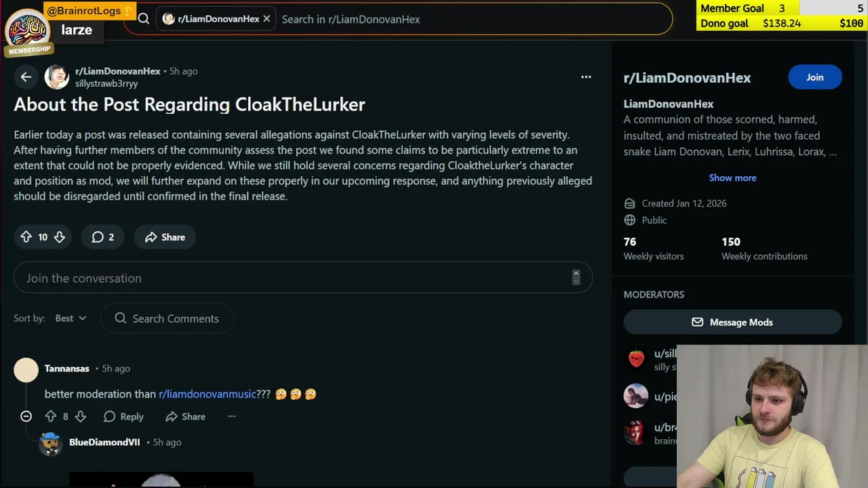868x488 pixels.
Task: Click the Search Comments field
Action: [167, 319]
